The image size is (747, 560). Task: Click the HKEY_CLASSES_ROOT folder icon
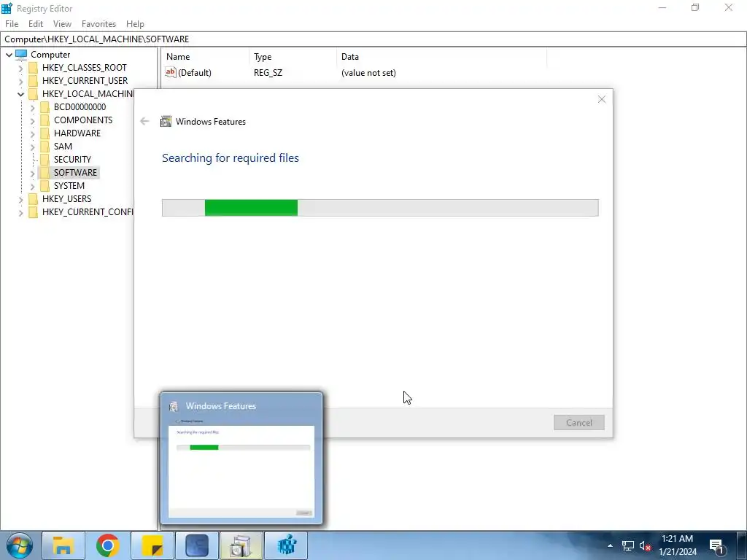click(x=33, y=68)
